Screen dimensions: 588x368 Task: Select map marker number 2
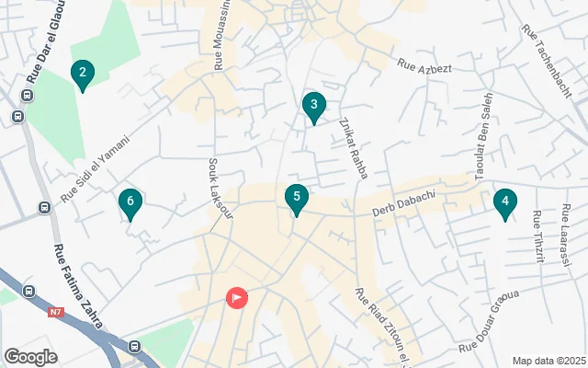click(83, 75)
